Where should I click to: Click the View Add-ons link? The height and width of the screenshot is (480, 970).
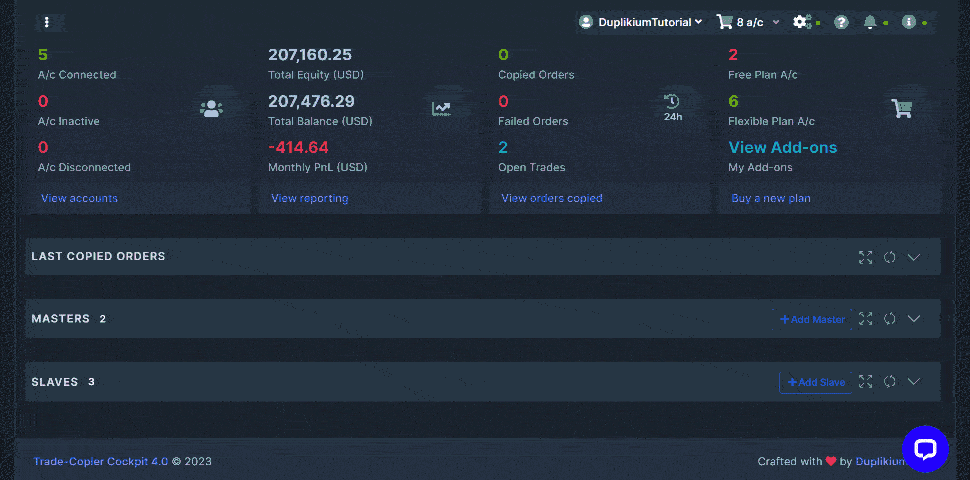coord(782,147)
